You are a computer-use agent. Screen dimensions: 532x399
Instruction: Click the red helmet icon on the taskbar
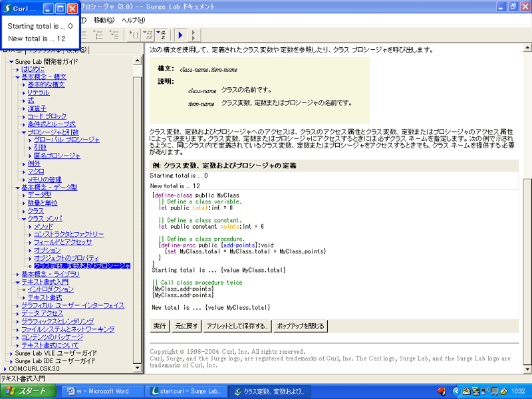click(442, 391)
